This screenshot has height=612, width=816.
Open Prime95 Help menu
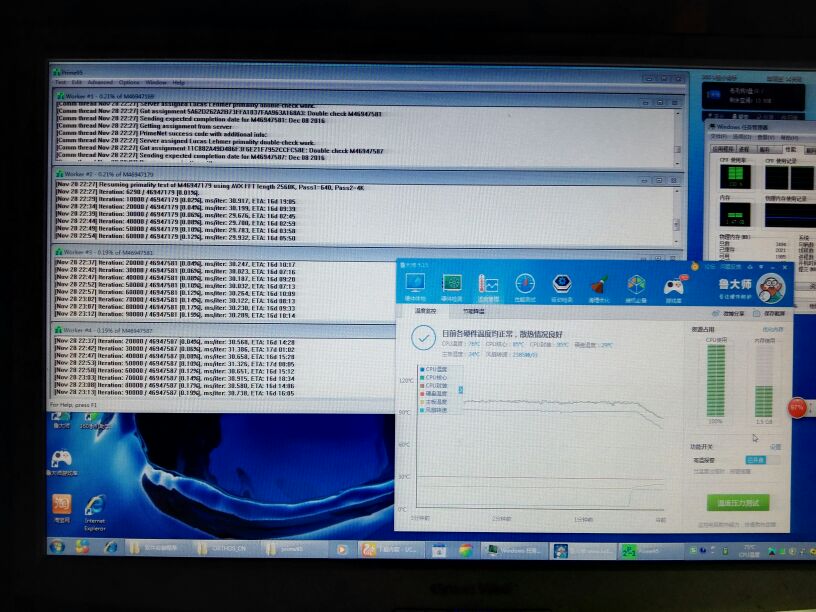point(178,82)
